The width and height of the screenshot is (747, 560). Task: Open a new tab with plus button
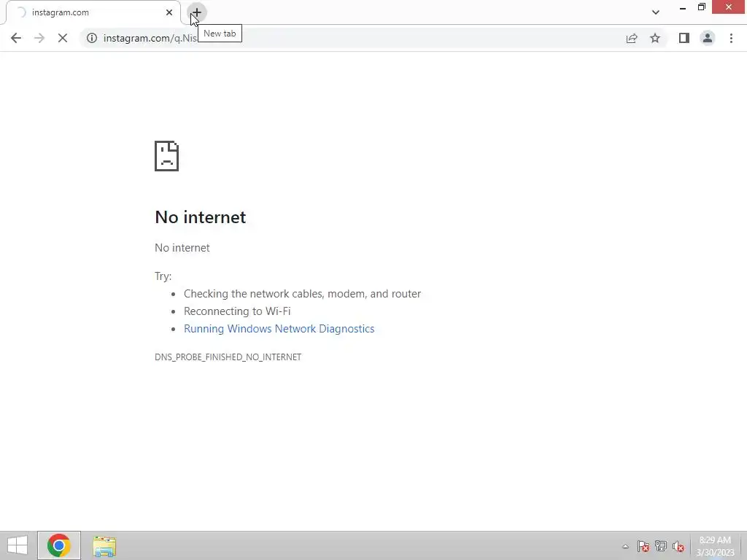(197, 12)
